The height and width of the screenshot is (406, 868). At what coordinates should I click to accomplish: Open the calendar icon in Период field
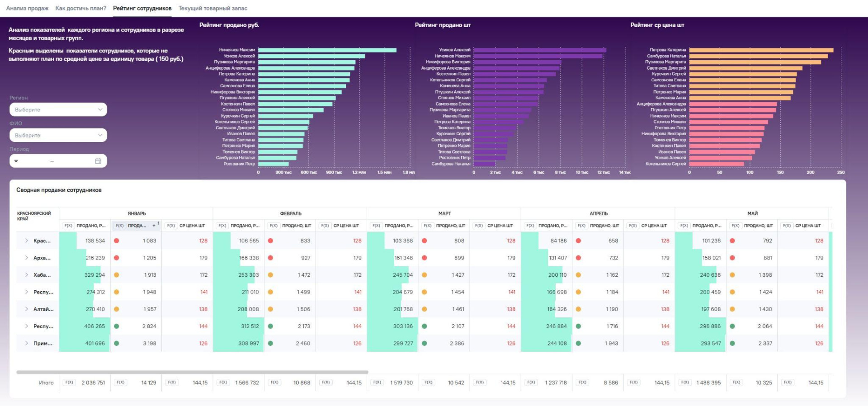(98, 161)
